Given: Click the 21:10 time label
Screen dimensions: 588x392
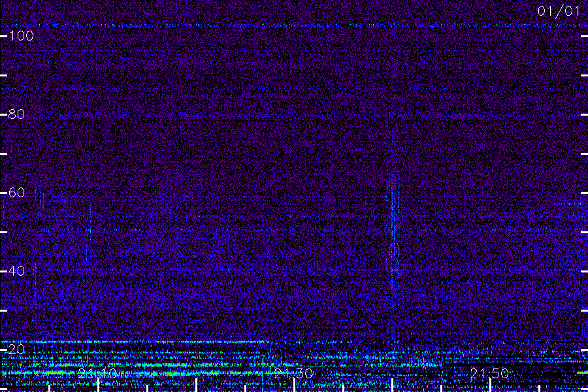Looking at the screenshot, I should (x=97, y=374).
